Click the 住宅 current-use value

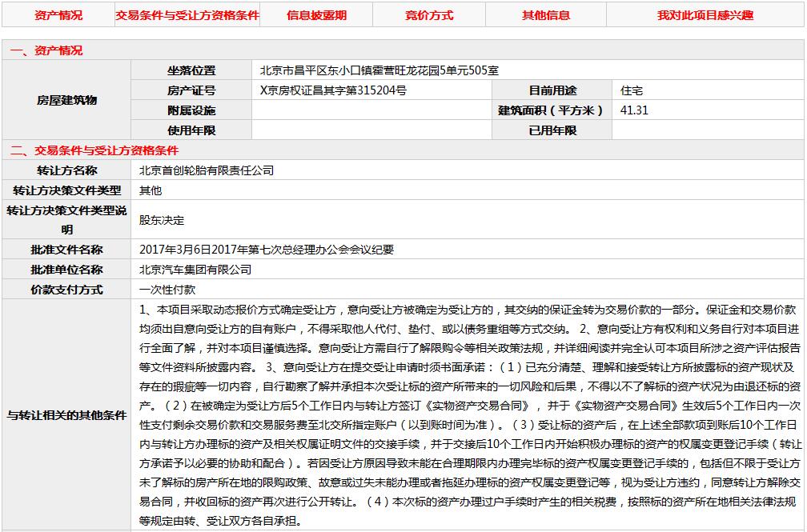coord(632,90)
